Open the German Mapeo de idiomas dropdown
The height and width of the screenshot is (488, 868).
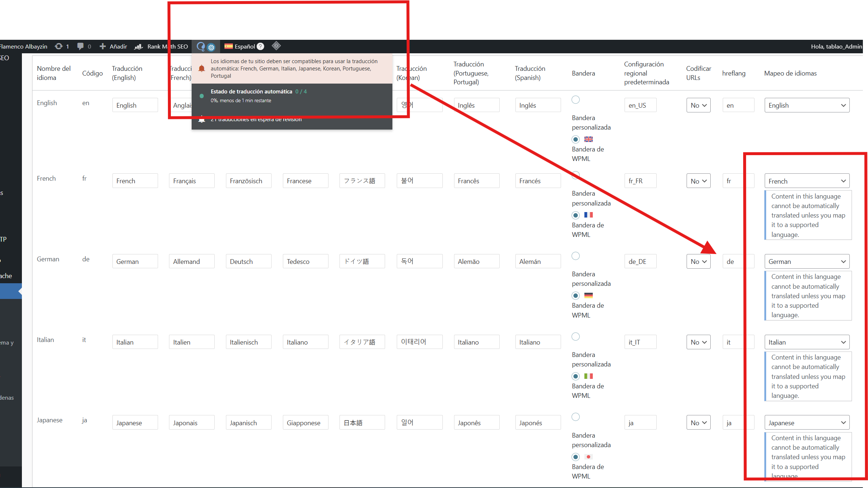pos(807,262)
